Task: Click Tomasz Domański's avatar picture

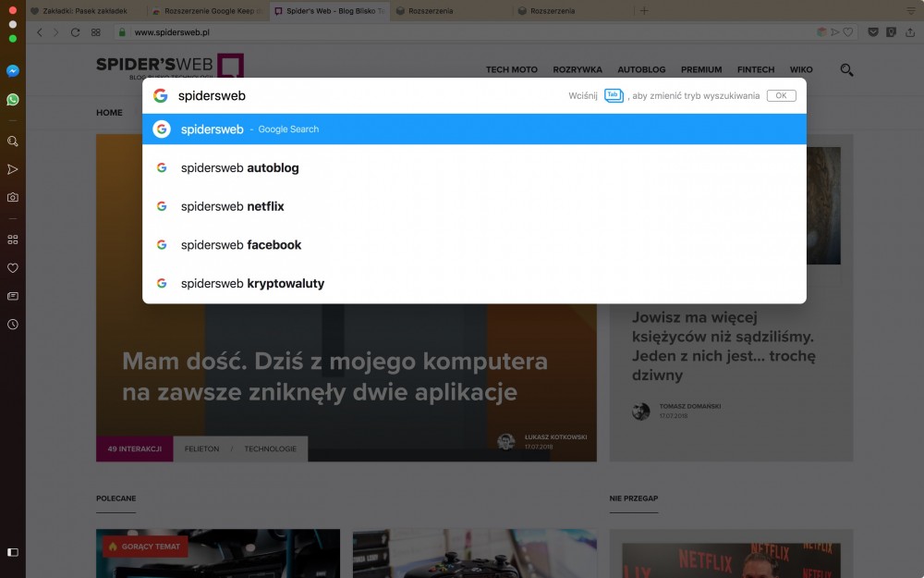Action: (641, 412)
